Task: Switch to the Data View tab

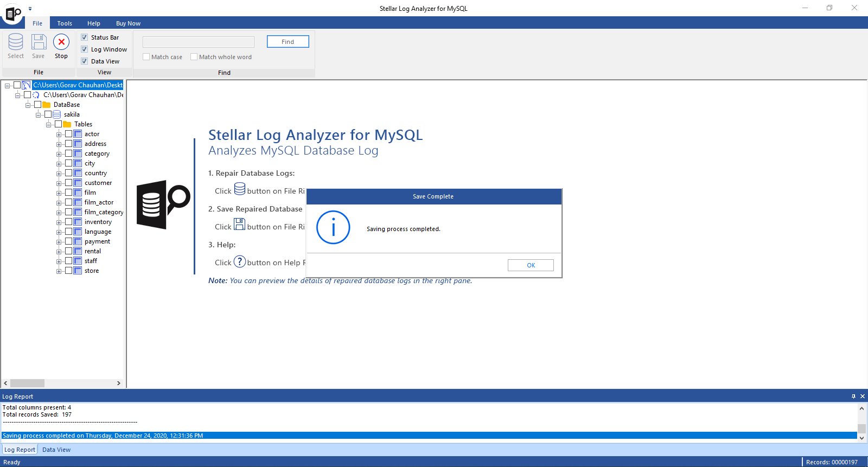Action: coord(56,450)
